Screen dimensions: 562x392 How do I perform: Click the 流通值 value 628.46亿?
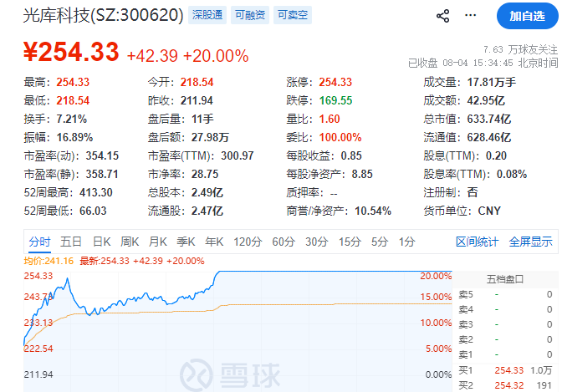coord(489,137)
